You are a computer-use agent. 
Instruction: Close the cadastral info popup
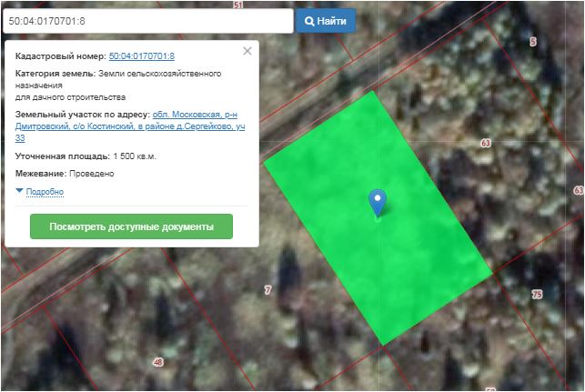tap(247, 52)
